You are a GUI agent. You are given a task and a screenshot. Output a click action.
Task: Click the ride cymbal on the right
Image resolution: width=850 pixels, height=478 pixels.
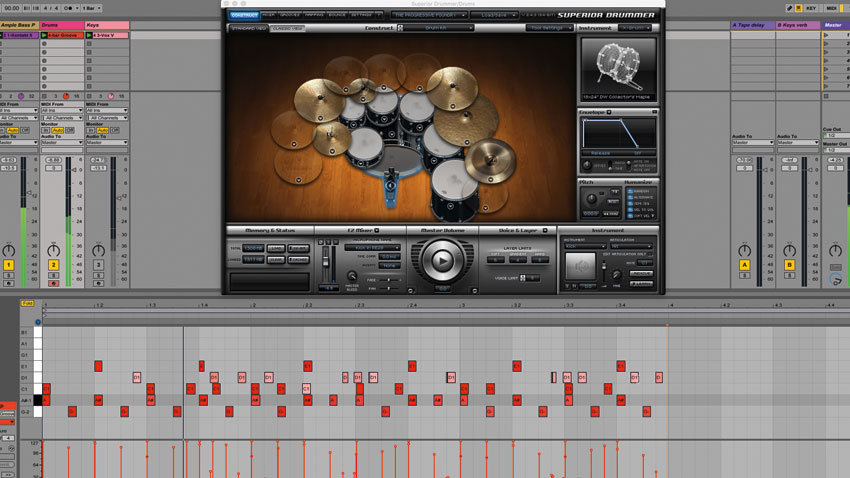(x=466, y=120)
